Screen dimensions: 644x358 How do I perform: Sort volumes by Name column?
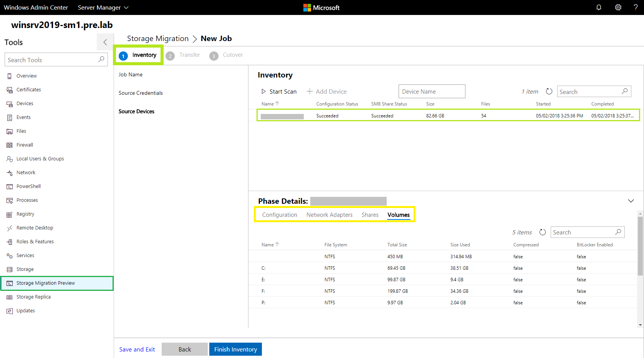tap(270, 244)
